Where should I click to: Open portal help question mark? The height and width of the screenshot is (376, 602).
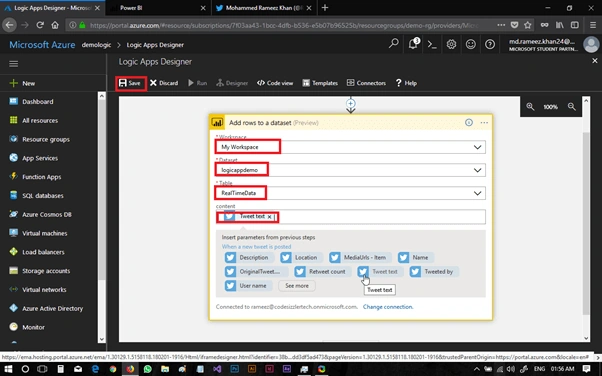[x=490, y=45]
